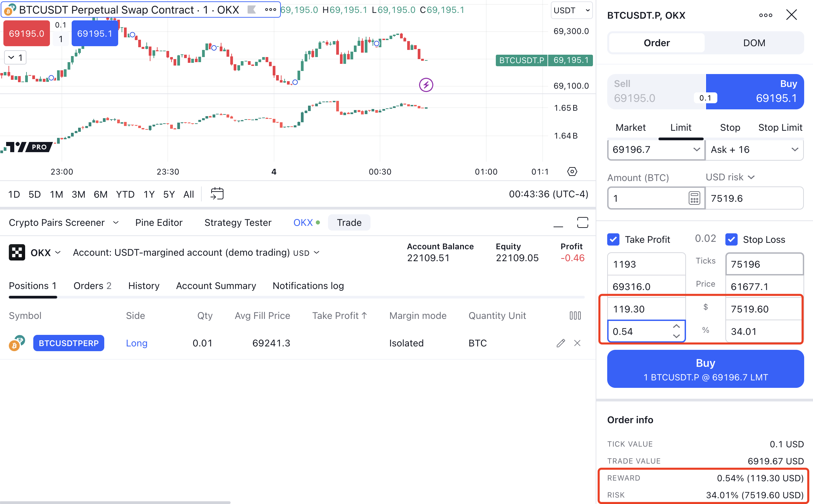The height and width of the screenshot is (504, 813).
Task: Edit the BTCUSDTPERP position with pencil icon
Action: click(561, 343)
